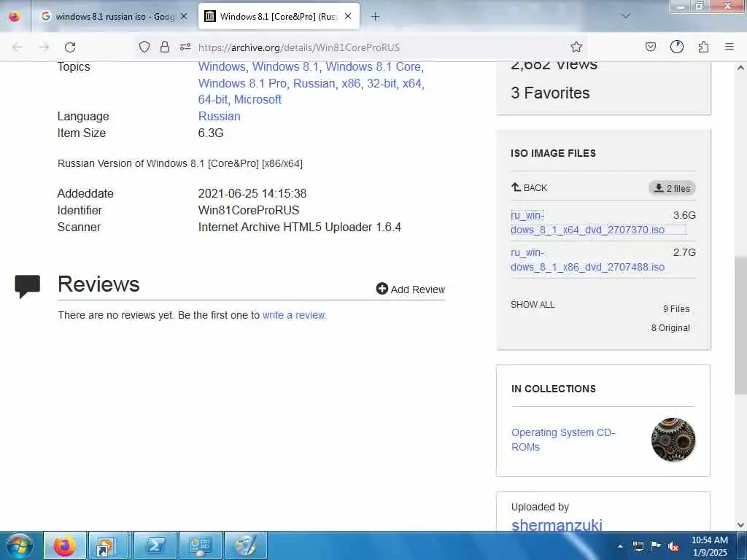Screen dimensions: 747x560
Task: Click the 3 Favorites text
Action: click(550, 93)
